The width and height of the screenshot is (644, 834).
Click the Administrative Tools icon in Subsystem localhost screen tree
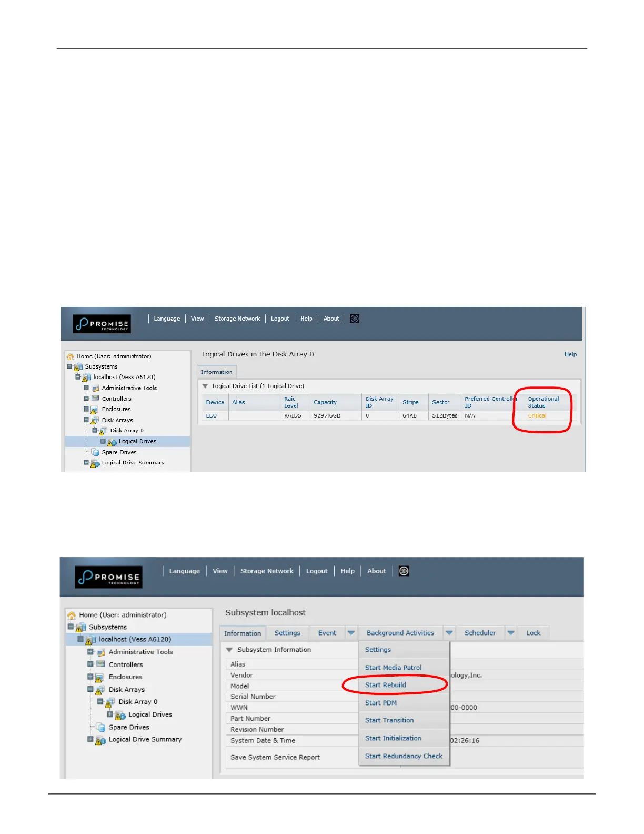tap(100, 652)
